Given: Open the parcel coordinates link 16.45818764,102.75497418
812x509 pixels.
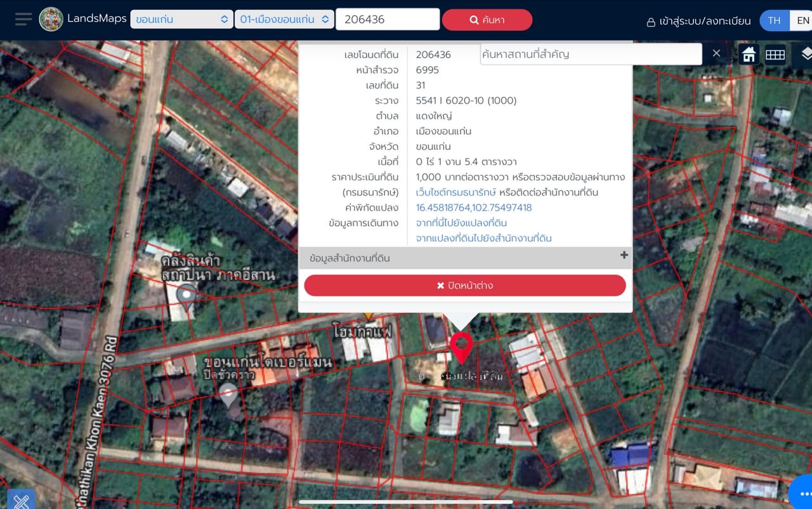Looking at the screenshot, I should pyautogui.click(x=473, y=208).
